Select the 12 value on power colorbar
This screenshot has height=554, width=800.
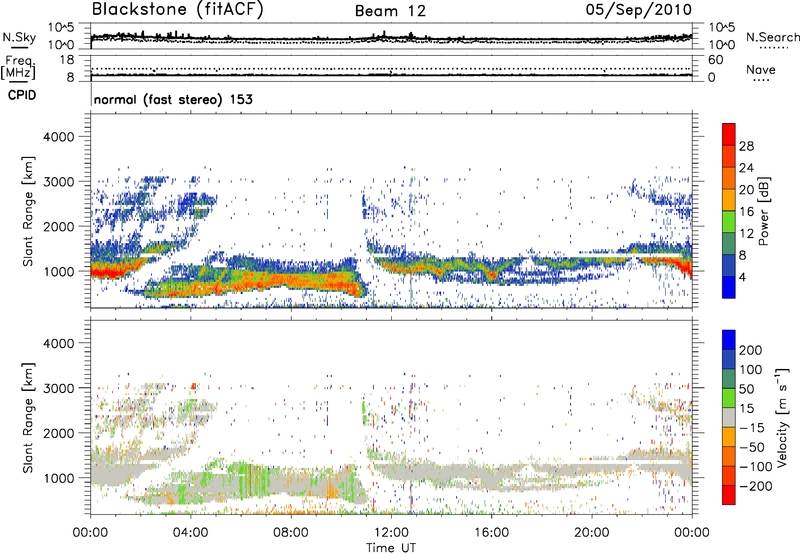746,234
